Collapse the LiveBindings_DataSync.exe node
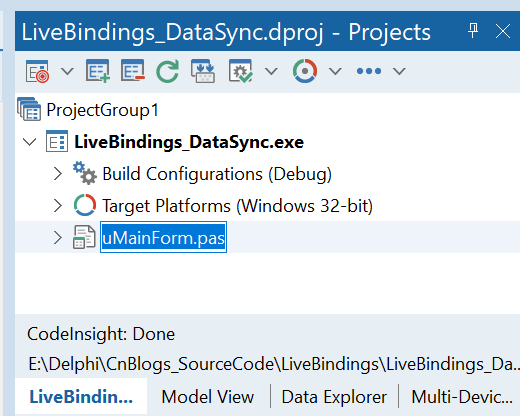520x416 pixels. (x=30, y=142)
